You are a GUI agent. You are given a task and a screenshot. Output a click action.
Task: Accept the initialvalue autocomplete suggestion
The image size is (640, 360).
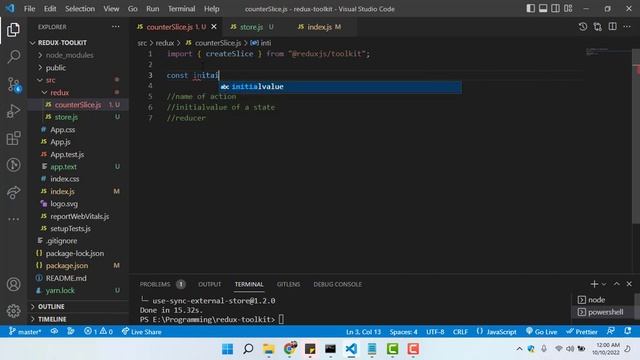340,87
